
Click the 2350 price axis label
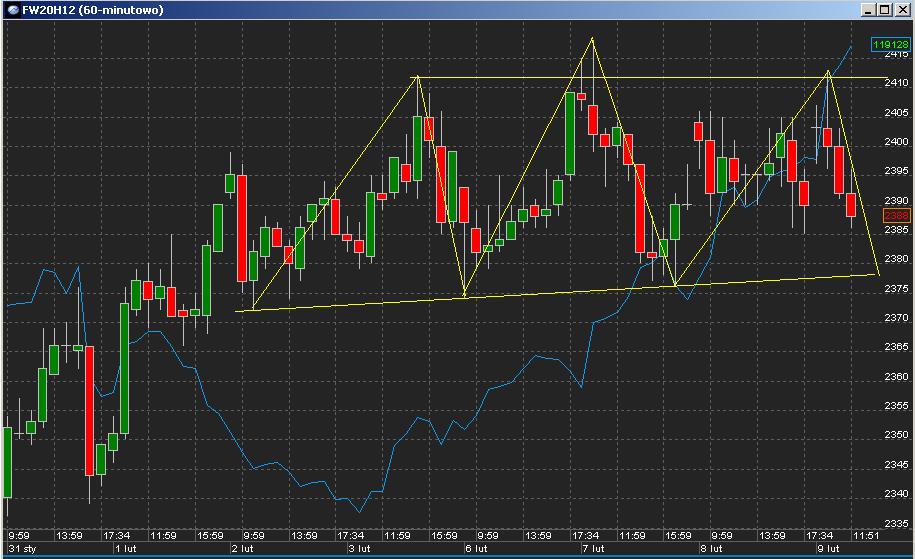(x=896, y=435)
